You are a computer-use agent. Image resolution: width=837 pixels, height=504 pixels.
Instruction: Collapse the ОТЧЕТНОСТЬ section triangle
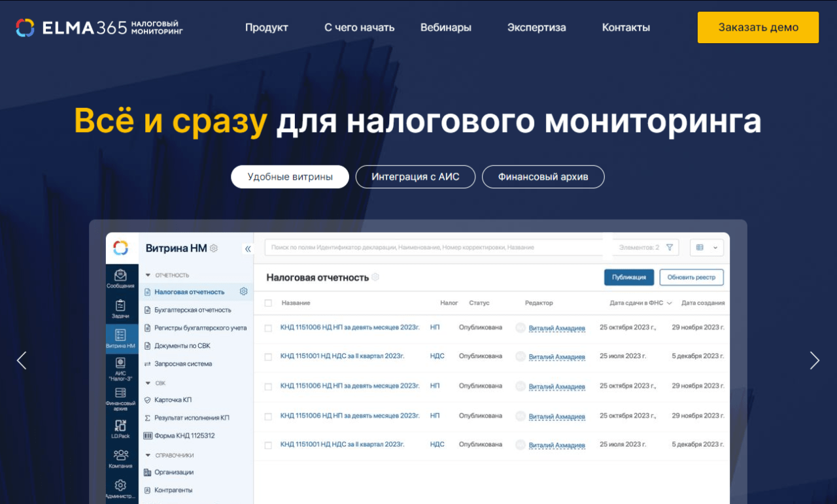[148, 275]
